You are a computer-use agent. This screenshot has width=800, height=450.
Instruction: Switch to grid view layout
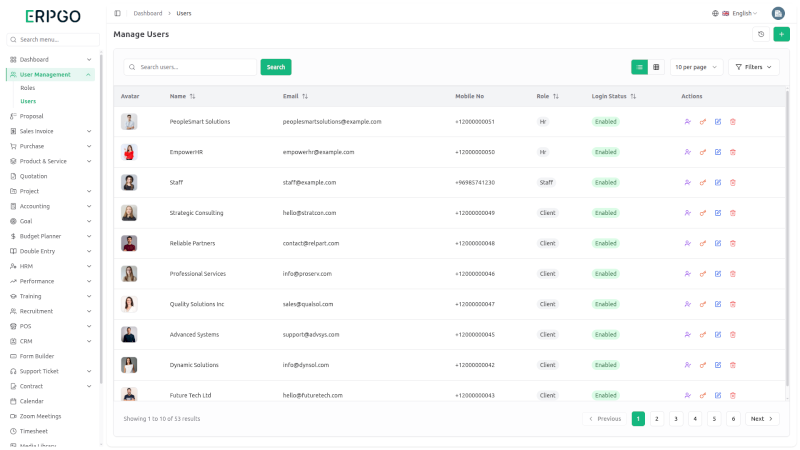[x=656, y=67]
